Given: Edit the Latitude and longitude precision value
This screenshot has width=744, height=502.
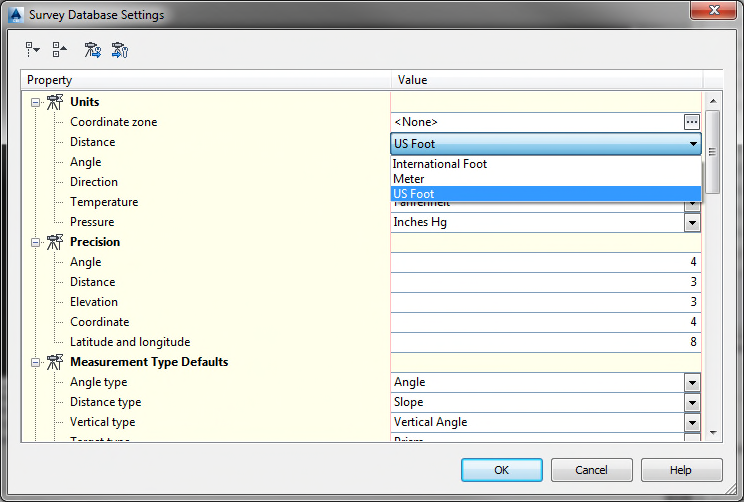Looking at the screenshot, I should 546,342.
